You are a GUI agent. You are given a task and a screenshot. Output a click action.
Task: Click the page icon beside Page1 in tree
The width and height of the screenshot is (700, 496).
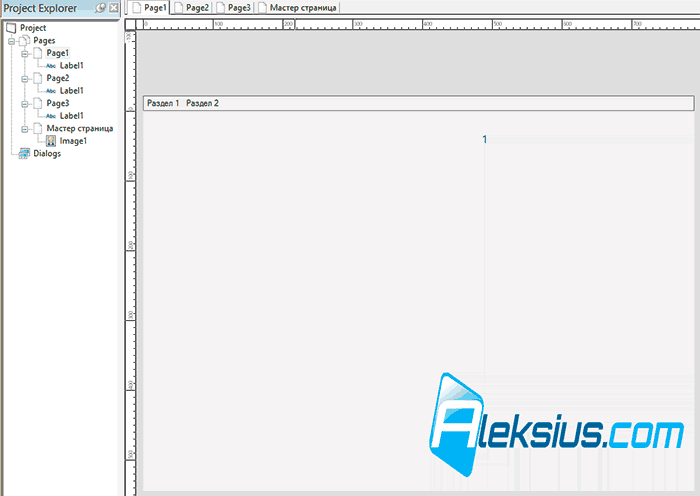pos(38,53)
